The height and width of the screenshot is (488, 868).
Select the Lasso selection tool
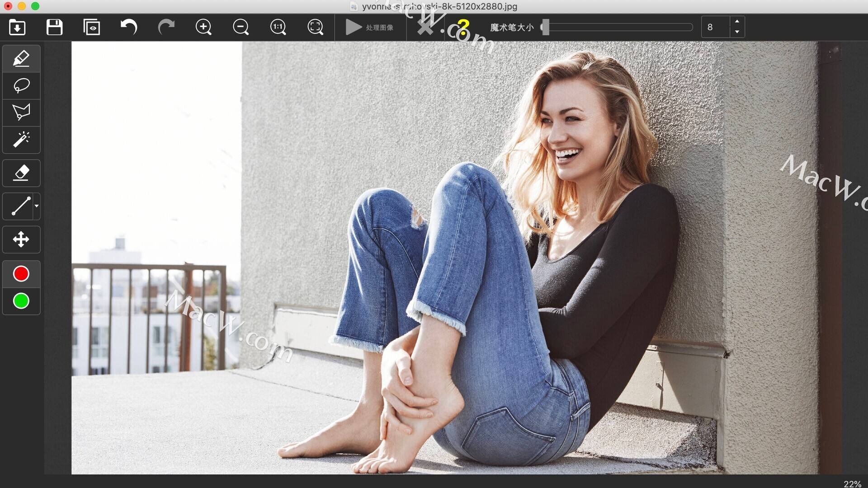click(21, 86)
